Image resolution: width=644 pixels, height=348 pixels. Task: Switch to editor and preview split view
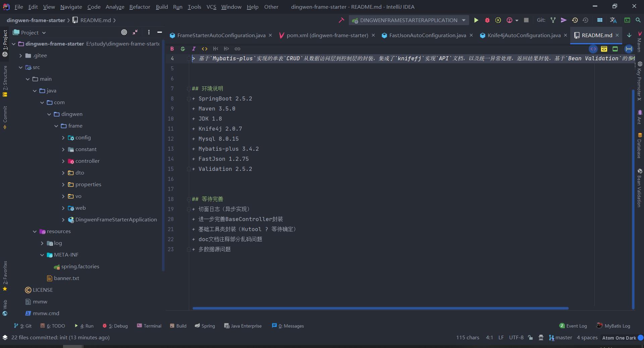(604, 49)
